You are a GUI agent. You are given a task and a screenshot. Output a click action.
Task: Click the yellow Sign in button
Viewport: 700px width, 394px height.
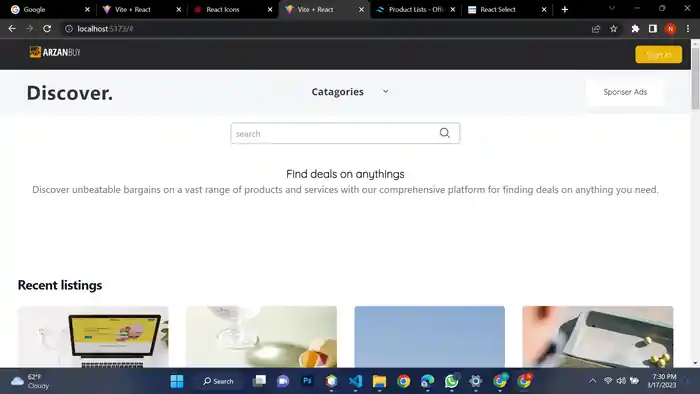pyautogui.click(x=658, y=54)
